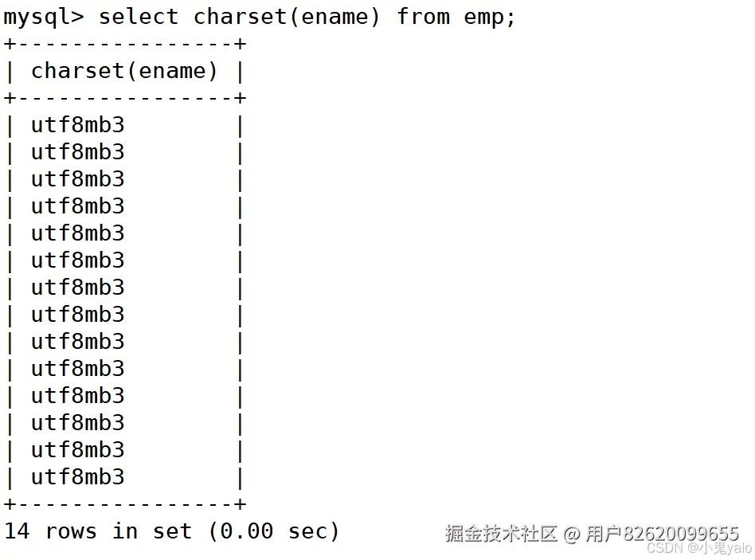
Task: Click the 用户82620099655 username watermark
Action: point(662,534)
